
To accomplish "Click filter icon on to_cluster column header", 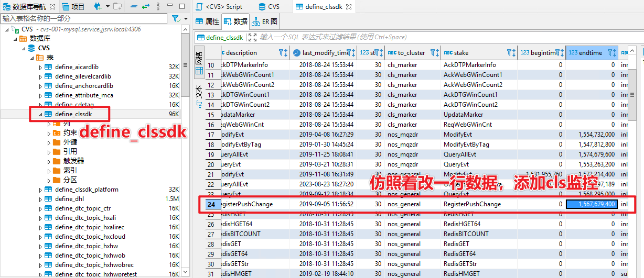I will [x=434, y=53].
